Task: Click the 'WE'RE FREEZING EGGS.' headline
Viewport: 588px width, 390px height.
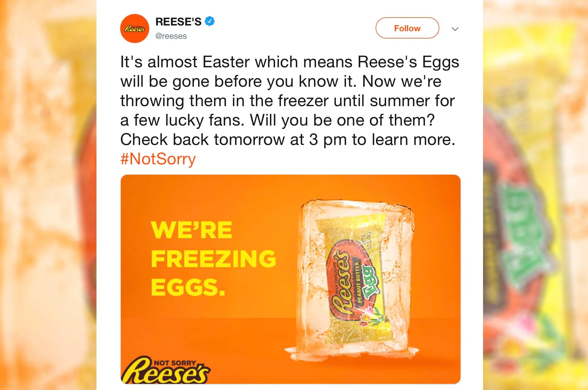Action: pyautogui.click(x=213, y=258)
